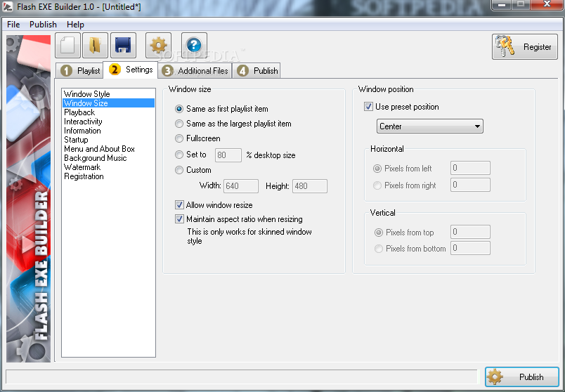Click the application icon in title bar
Image resolution: width=565 pixels, height=392 pixels.
pyautogui.click(x=8, y=6)
